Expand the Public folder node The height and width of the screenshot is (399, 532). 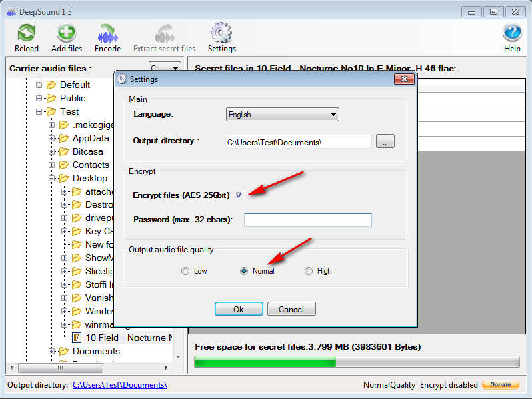(x=39, y=98)
